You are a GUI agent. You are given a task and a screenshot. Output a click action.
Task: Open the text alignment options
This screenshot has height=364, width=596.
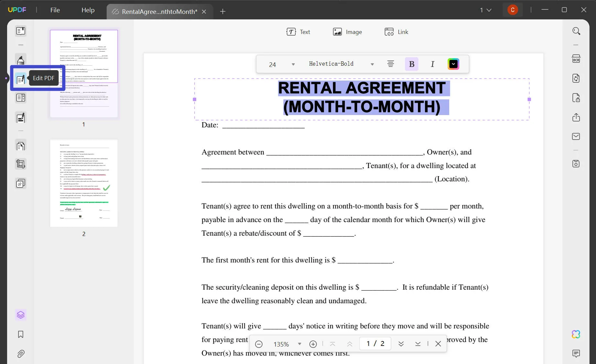pyautogui.click(x=390, y=64)
